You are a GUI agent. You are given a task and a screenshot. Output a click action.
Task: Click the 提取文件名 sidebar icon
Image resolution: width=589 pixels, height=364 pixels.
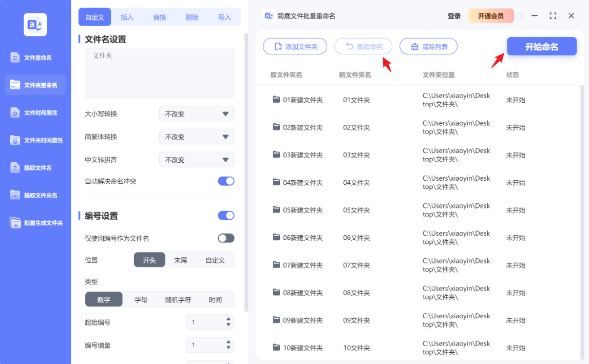[x=15, y=167]
